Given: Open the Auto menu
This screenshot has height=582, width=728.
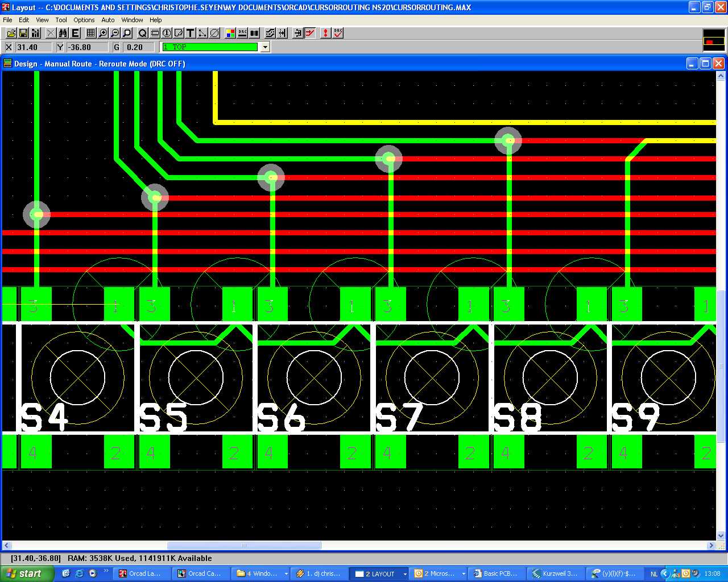Looking at the screenshot, I should tap(107, 20).
